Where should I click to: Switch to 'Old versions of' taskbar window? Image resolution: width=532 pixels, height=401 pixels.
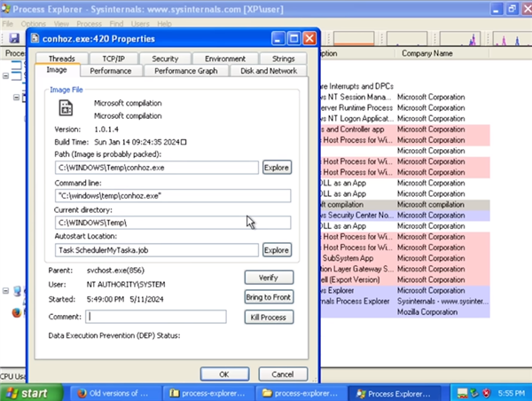(113, 392)
